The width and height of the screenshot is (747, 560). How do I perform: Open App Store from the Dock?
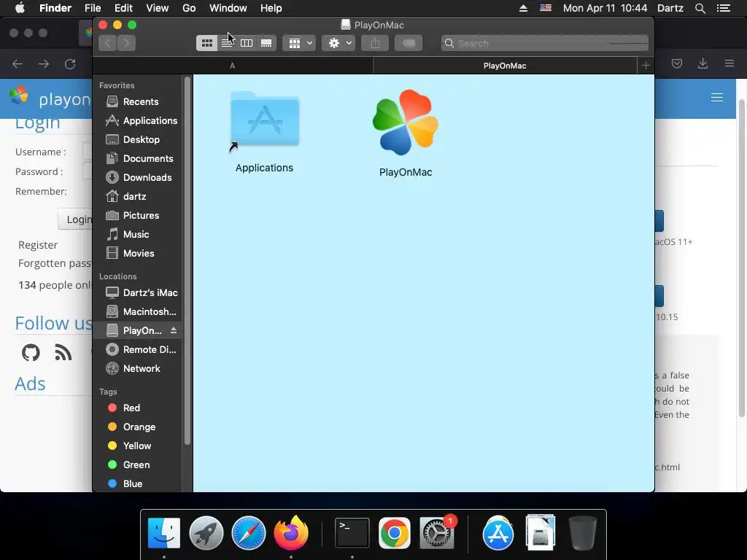pos(498,533)
